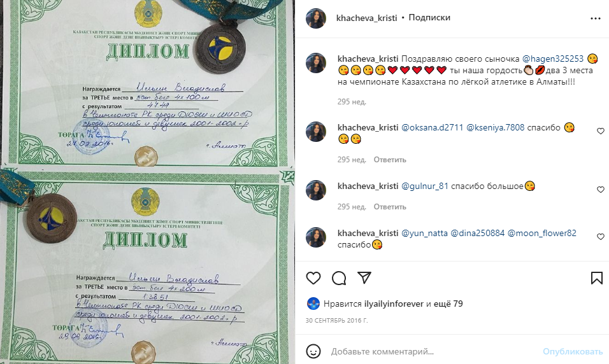Image resolution: width=609 pixels, height=364 pixels.
Task: View the 'ещё 79' likes list
Action: (x=448, y=304)
